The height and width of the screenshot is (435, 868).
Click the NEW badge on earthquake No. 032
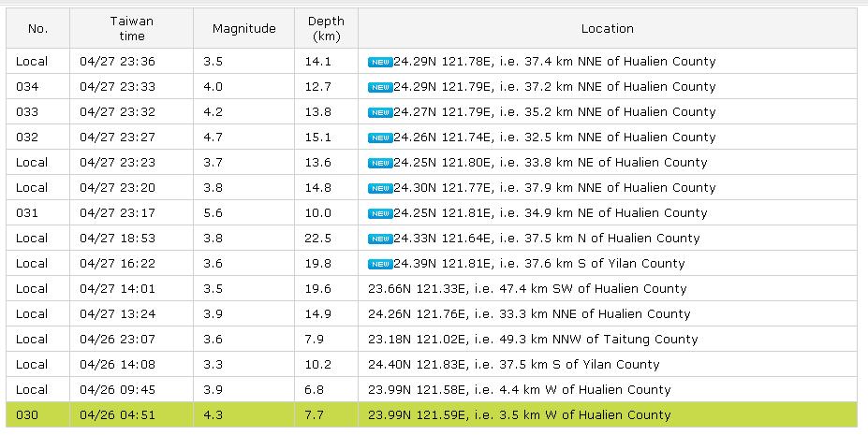coord(379,138)
